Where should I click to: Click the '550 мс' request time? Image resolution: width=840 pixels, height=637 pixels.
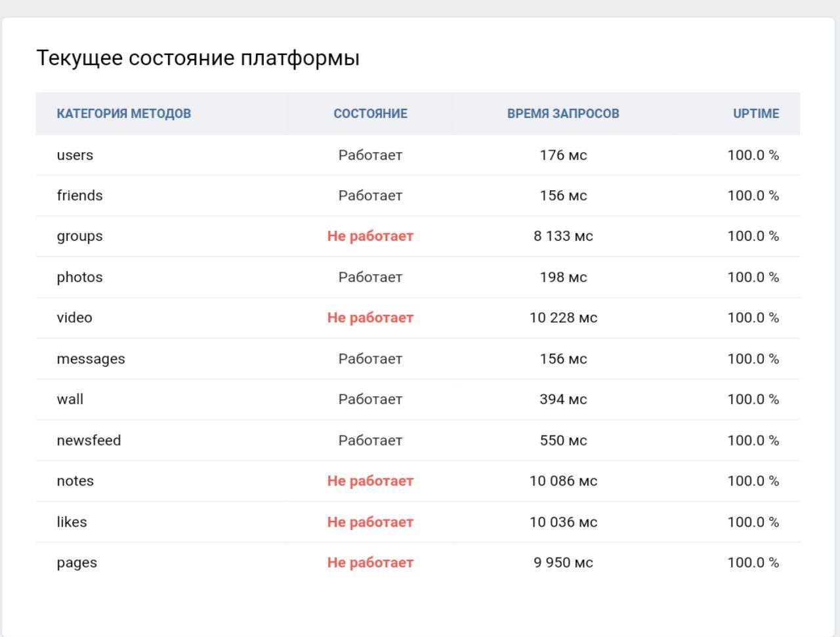[563, 440]
